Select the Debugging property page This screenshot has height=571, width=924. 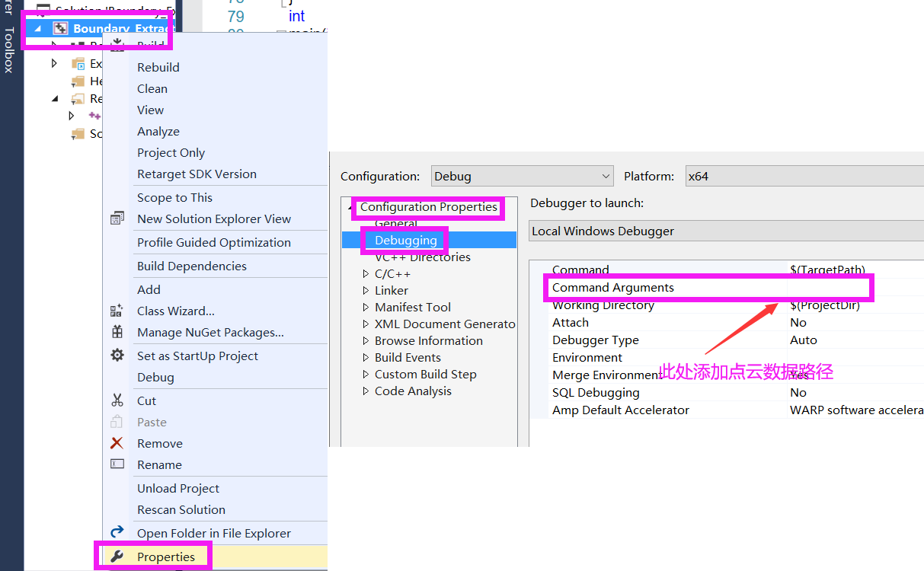point(406,240)
